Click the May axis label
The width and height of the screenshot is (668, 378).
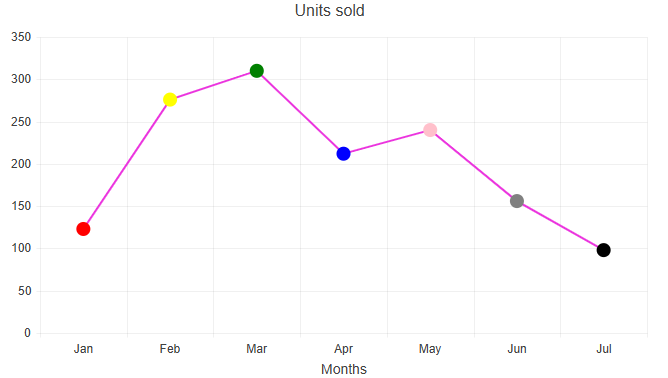(430, 349)
